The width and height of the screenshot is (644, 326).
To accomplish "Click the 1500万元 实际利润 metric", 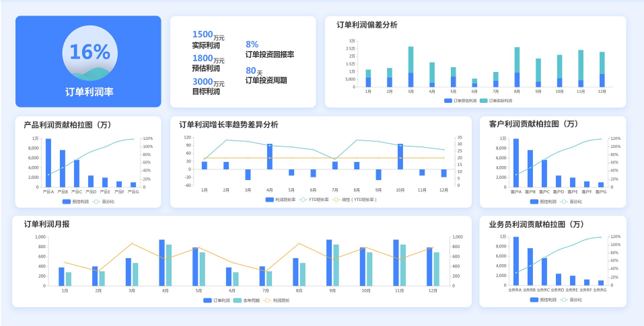I will tap(208, 40).
